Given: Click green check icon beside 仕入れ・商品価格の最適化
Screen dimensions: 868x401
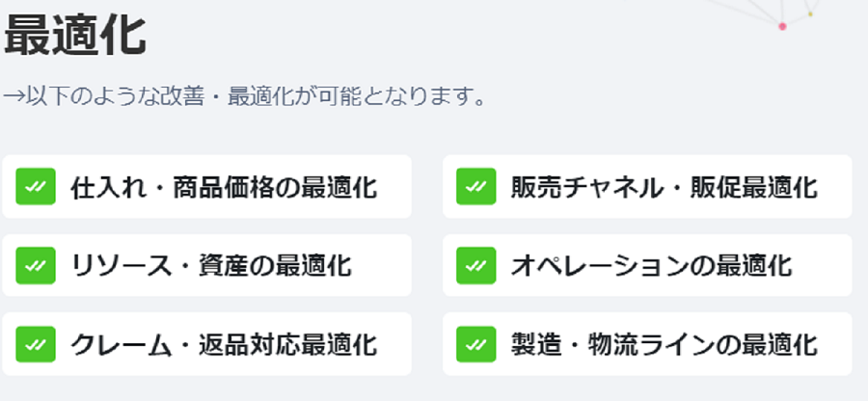Looking at the screenshot, I should coord(36,186).
